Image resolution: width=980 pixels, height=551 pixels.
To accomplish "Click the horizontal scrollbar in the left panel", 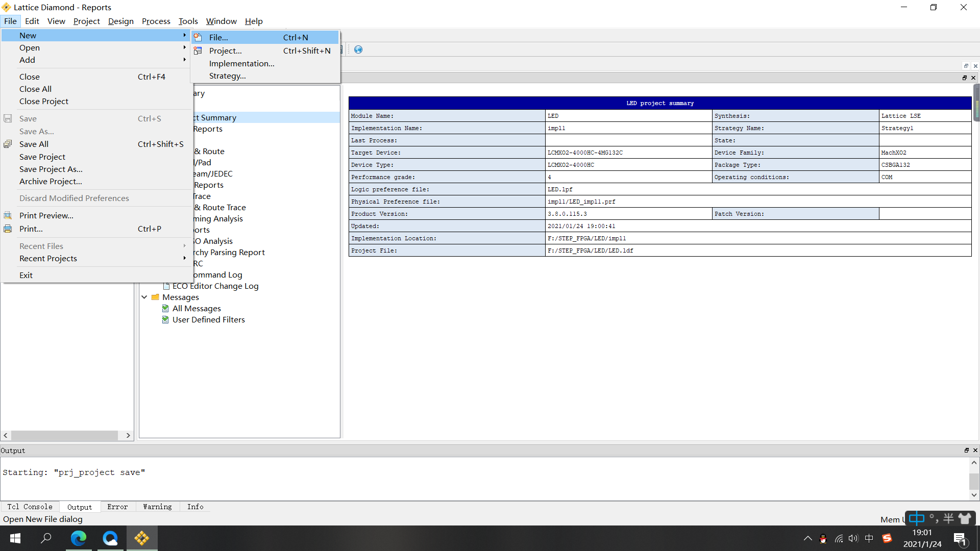I will (x=64, y=435).
